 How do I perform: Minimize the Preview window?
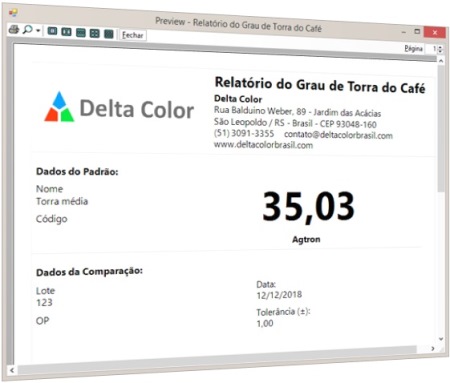click(x=404, y=32)
